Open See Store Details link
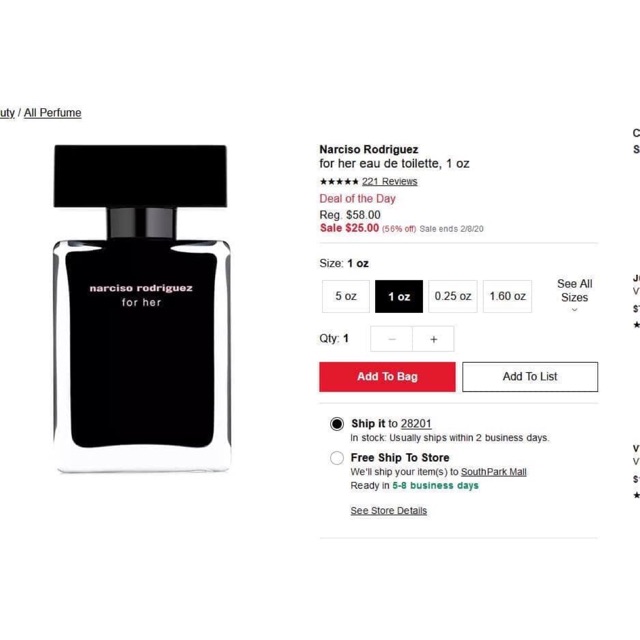 click(389, 511)
